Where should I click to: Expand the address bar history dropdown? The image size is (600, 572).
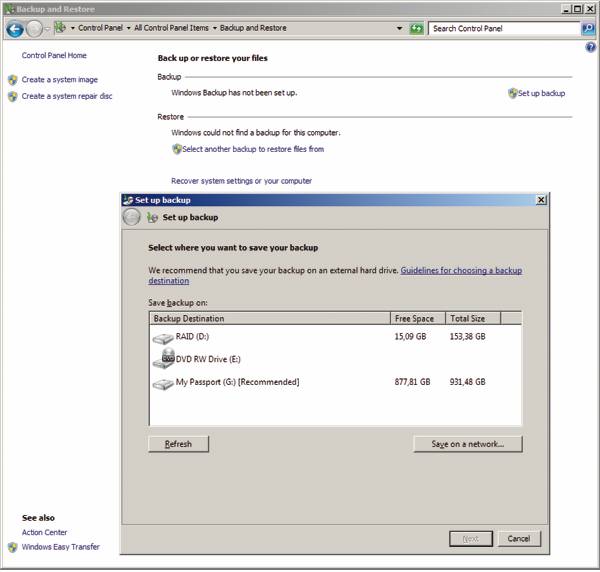(x=399, y=28)
